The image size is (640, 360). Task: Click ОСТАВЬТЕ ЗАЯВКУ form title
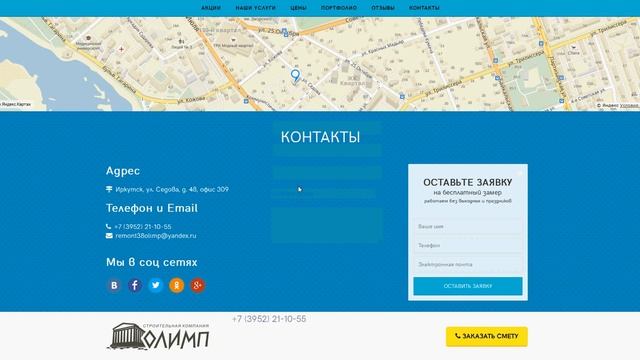point(468,182)
